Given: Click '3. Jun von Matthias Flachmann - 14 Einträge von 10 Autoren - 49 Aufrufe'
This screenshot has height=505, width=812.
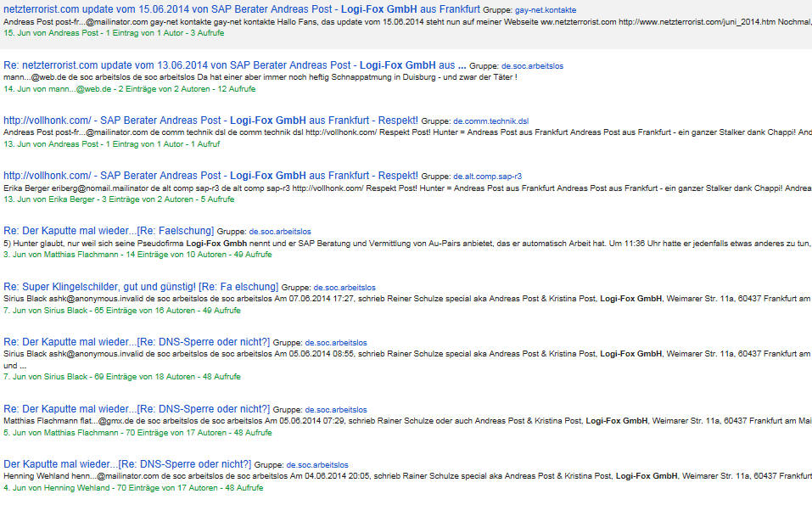Looking at the screenshot, I should point(137,255).
